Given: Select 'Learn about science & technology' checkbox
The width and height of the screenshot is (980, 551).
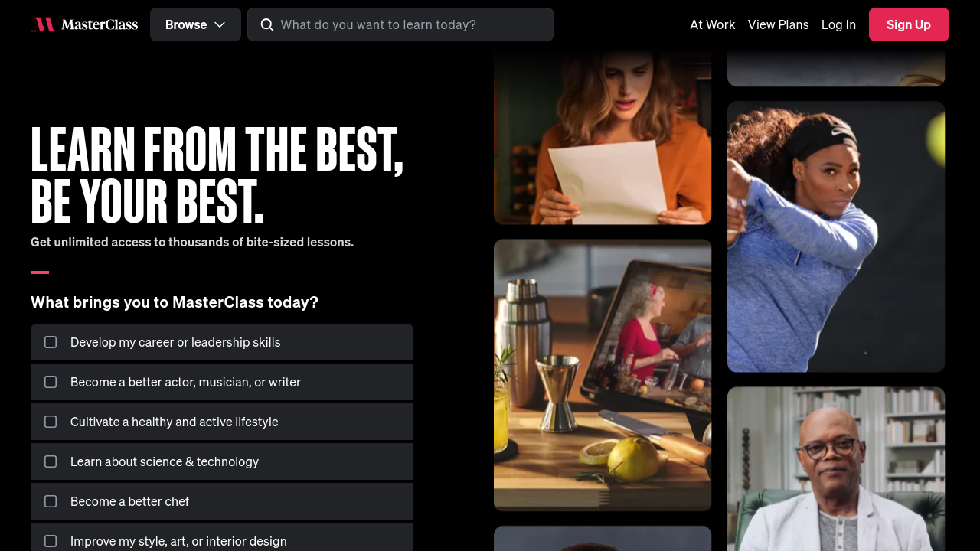Looking at the screenshot, I should coord(51,461).
